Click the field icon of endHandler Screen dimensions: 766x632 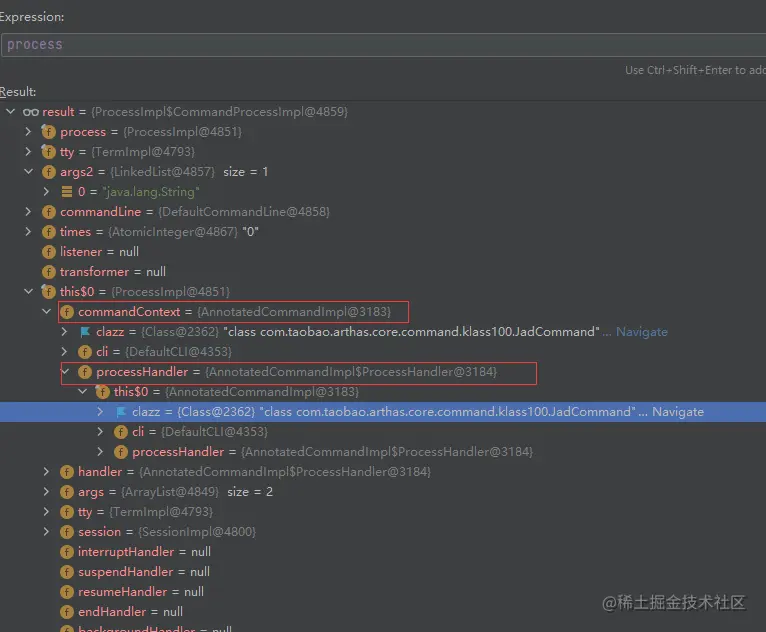pos(66,612)
